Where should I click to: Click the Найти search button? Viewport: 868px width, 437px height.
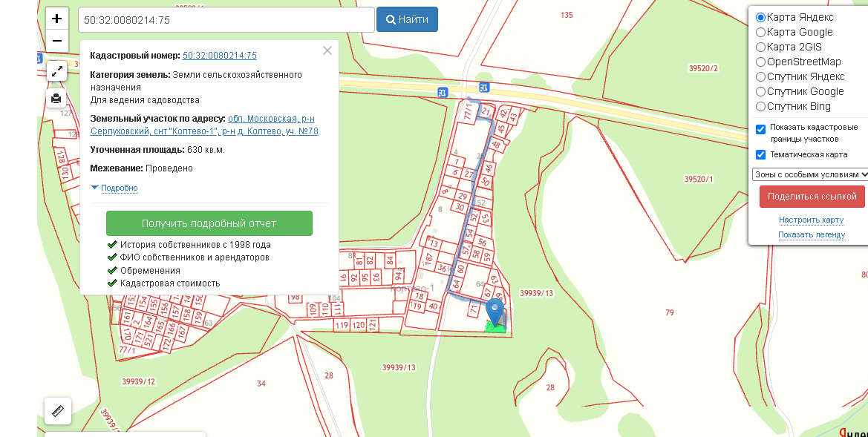[x=407, y=19]
